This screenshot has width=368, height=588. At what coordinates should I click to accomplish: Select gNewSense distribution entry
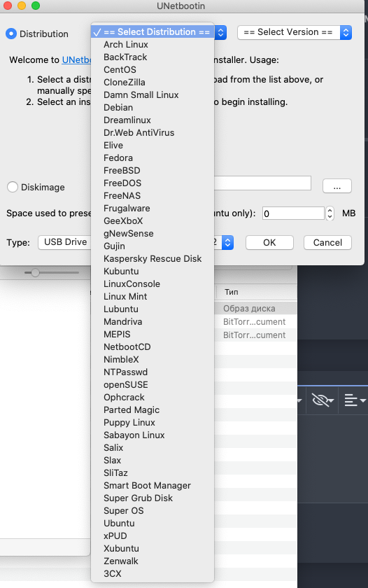tap(153, 234)
